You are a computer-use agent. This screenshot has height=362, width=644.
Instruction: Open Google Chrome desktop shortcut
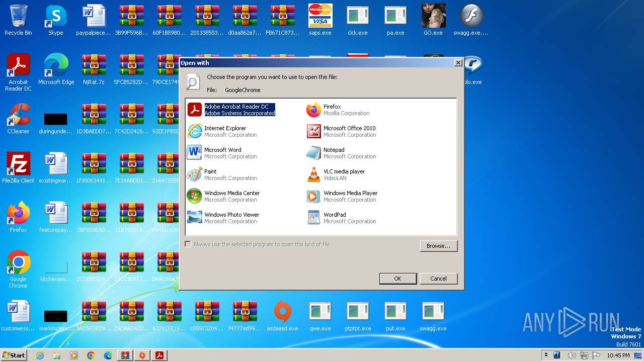(18, 269)
